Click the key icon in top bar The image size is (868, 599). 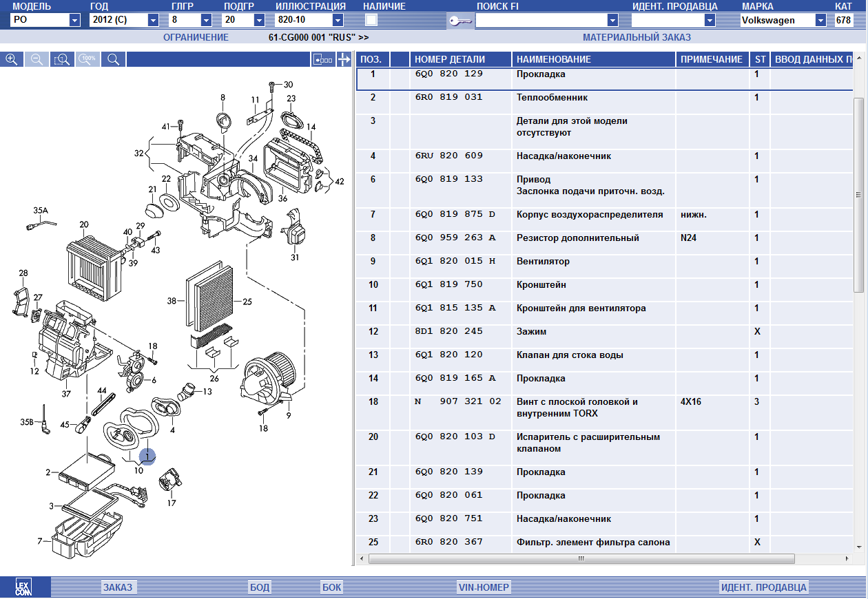[x=459, y=21]
